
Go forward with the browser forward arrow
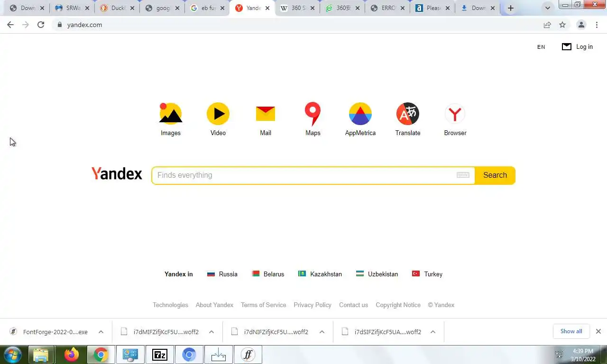(26, 25)
